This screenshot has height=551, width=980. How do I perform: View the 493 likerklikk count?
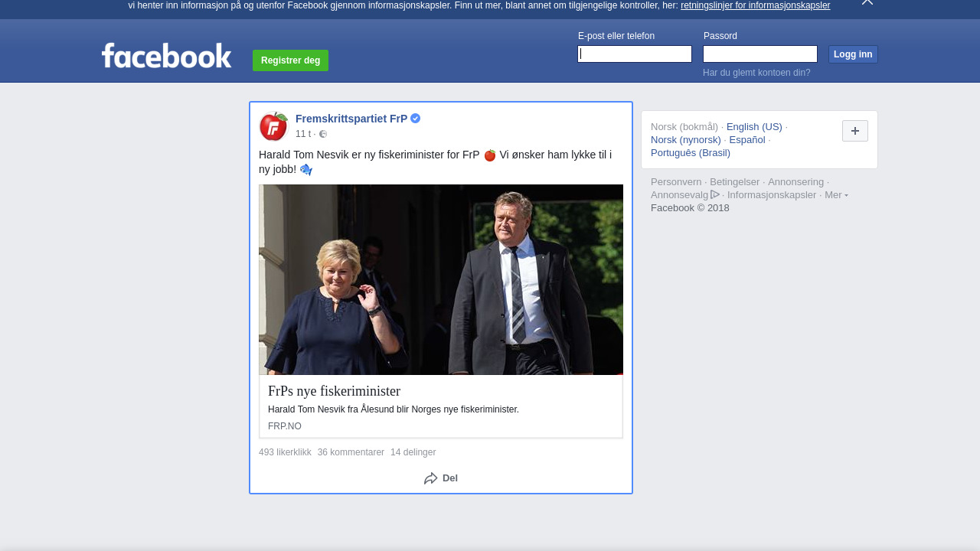(285, 452)
